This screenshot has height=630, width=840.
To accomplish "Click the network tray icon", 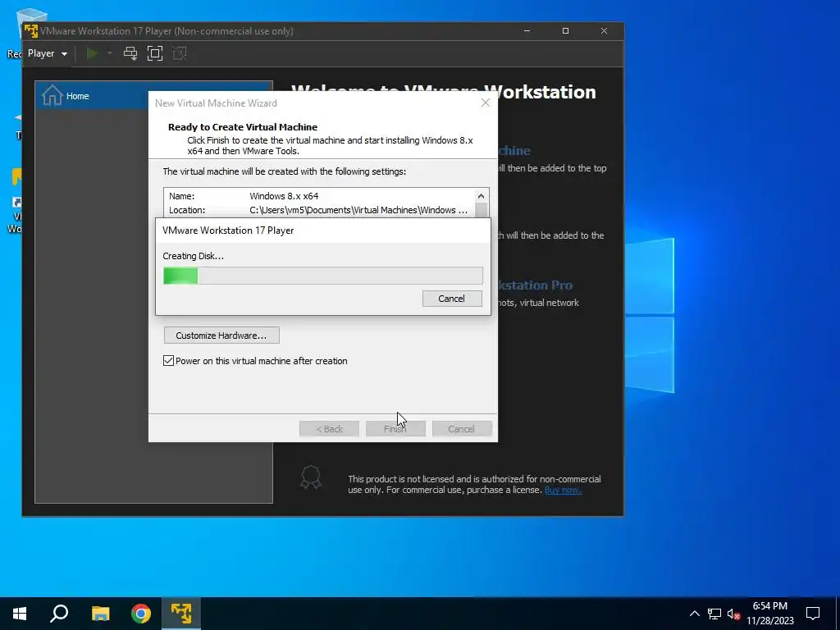I will tap(714, 614).
